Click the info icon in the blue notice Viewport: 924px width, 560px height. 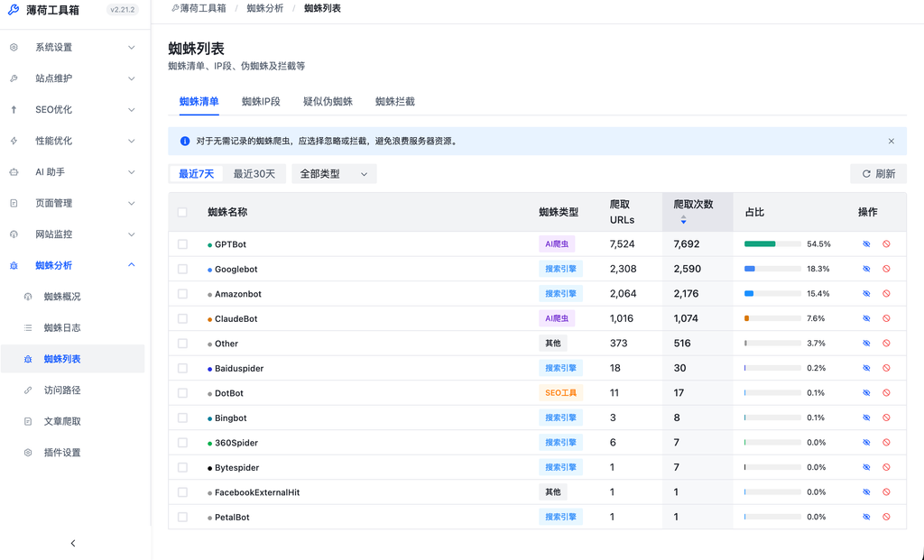coord(184,142)
